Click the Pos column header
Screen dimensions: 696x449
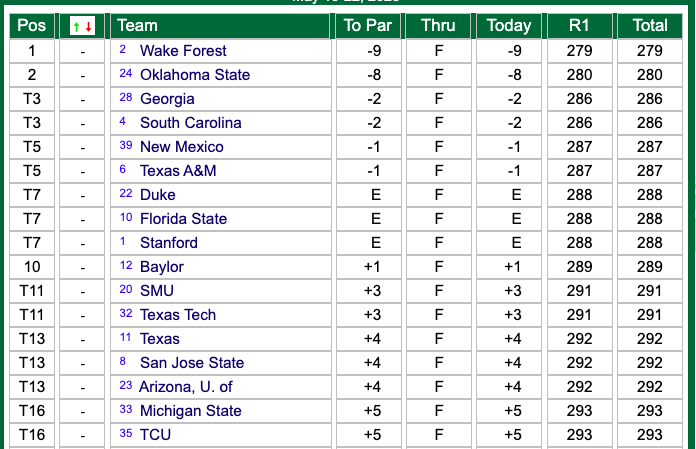(x=32, y=26)
